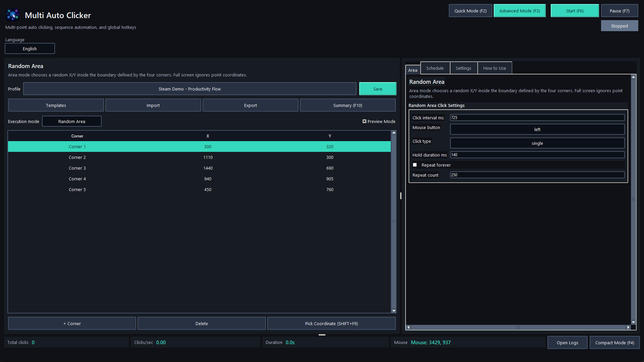Enable the Repeat forever checkbox

click(x=415, y=165)
